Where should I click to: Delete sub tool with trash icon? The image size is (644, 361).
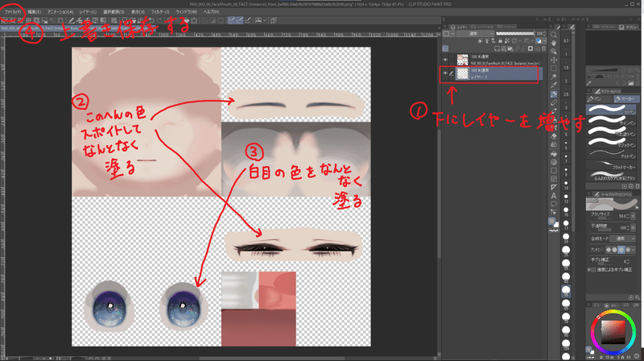pos(638,186)
